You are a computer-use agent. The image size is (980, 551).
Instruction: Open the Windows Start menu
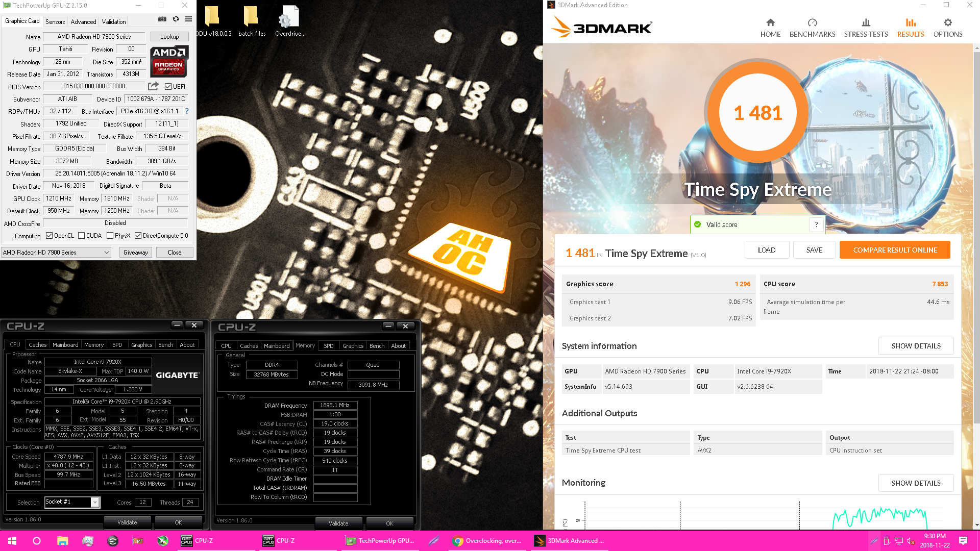(12, 541)
